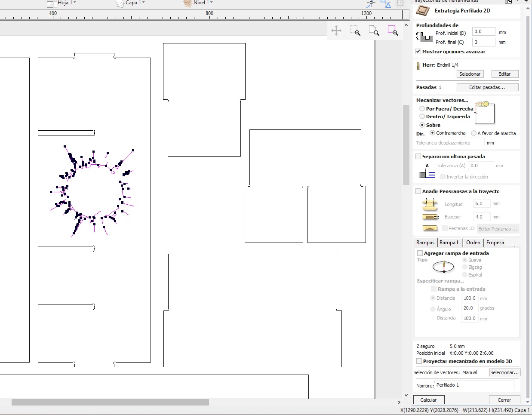Click the tab thickness diagram icon
Screen dimensions: 532x415
[x=430, y=217]
